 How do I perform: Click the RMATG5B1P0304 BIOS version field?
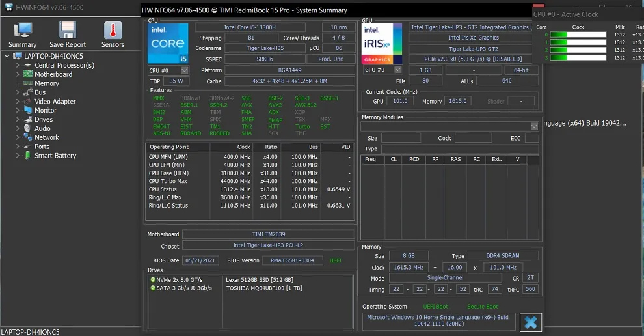point(292,260)
